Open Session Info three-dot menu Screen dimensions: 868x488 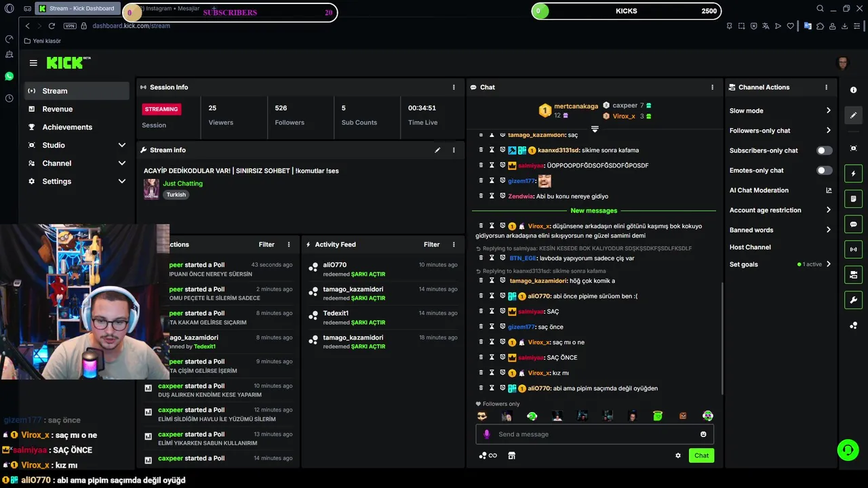(x=454, y=87)
